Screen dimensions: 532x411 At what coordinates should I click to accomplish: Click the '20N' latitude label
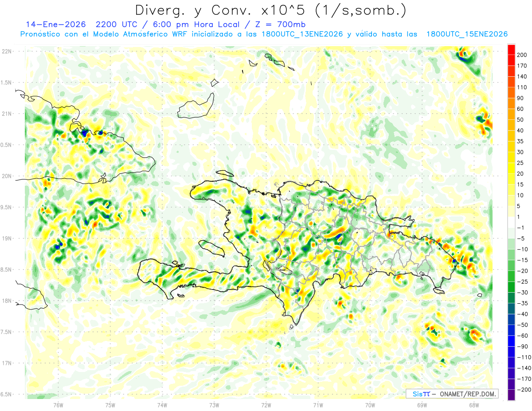7,176
